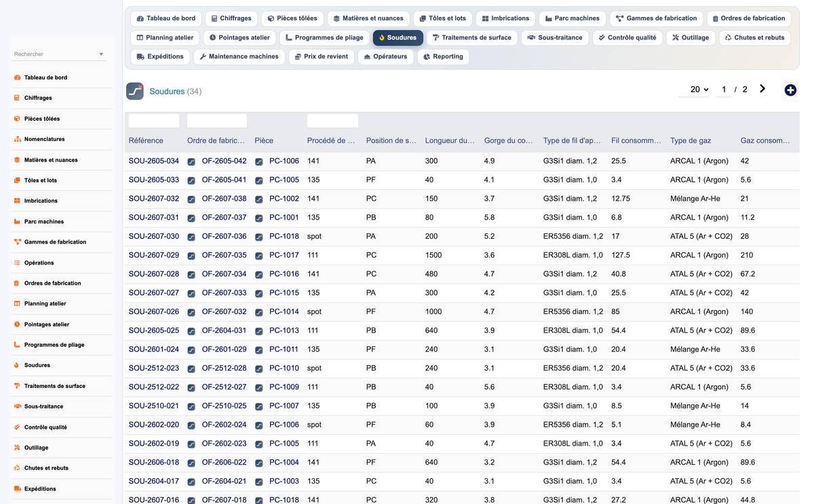The image size is (814, 504).
Task: Open the Reporting tab
Action: pos(443,56)
